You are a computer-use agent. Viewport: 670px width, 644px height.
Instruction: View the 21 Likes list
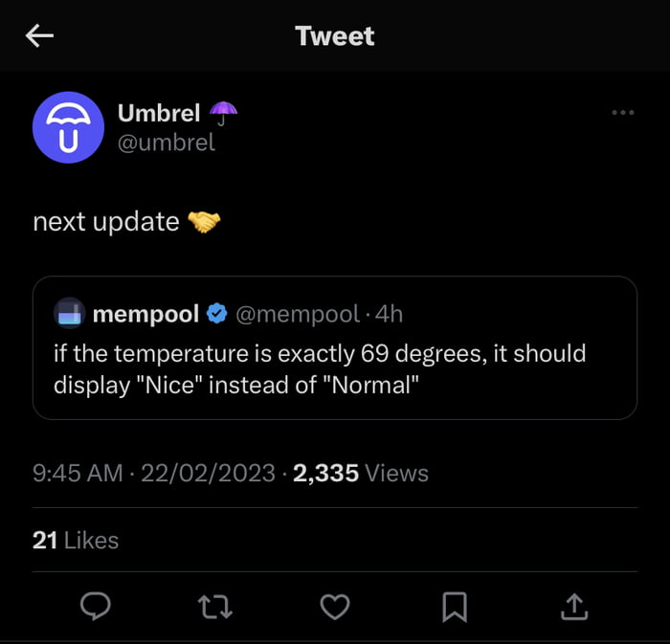(76, 540)
